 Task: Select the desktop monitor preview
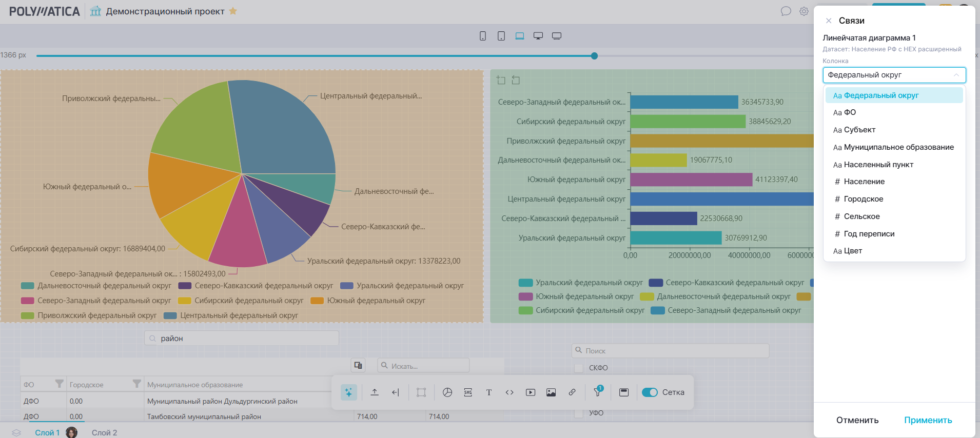click(x=538, y=36)
